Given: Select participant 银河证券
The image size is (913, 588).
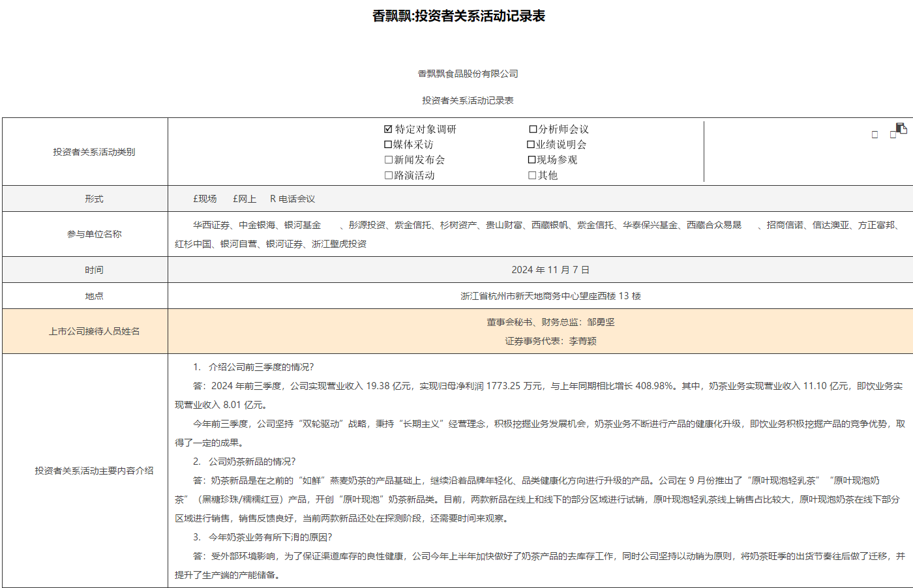Looking at the screenshot, I should (x=284, y=244).
